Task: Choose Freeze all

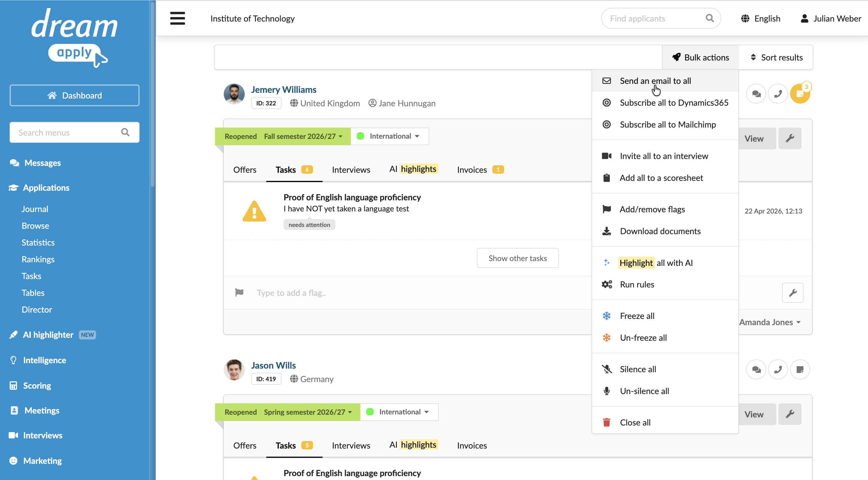Action: [665, 316]
